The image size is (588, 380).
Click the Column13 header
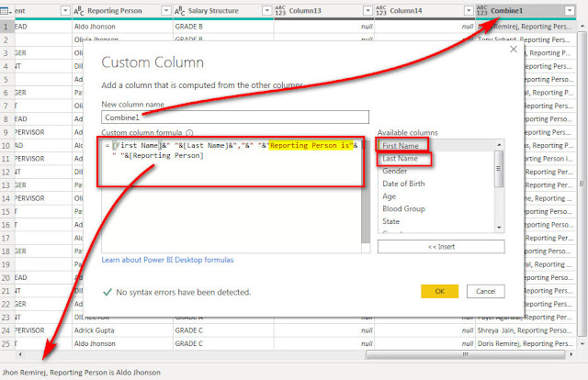[324, 11]
